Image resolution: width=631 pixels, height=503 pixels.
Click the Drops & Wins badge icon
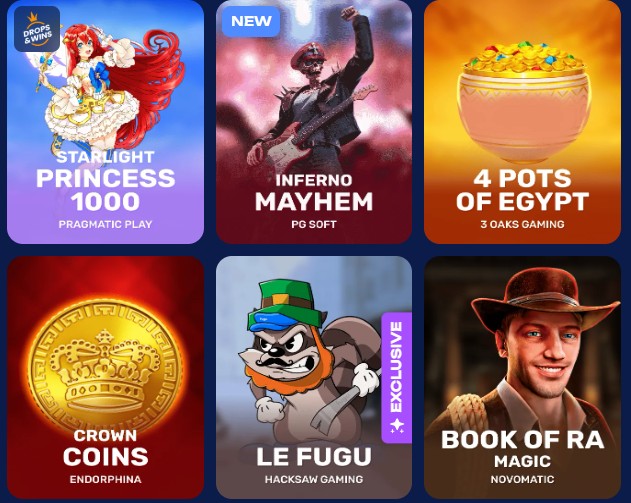(x=37, y=29)
